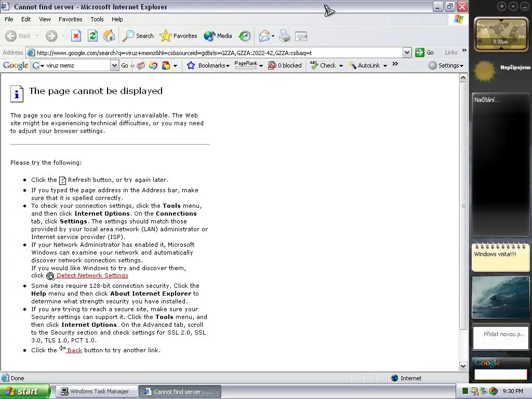532x399 pixels.
Task: Click the green Go button beside address bar
Action: click(424, 52)
